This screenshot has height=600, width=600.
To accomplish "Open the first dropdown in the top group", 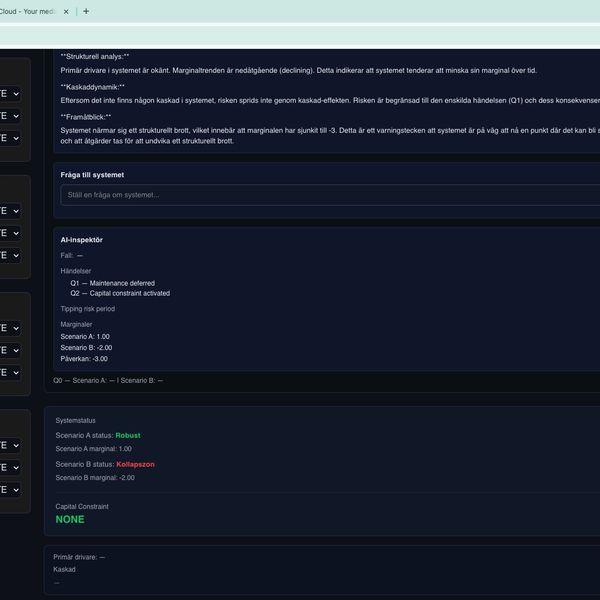I will point(9,92).
